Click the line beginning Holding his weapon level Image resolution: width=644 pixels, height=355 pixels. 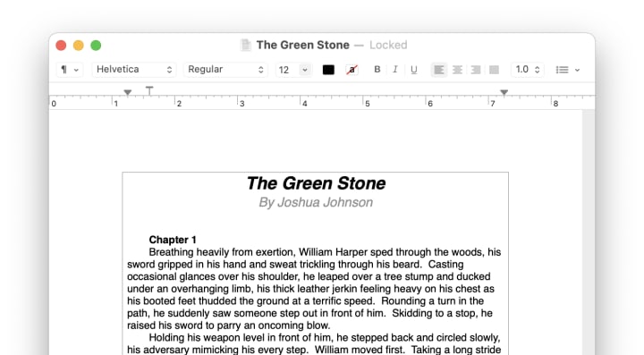[325, 338]
